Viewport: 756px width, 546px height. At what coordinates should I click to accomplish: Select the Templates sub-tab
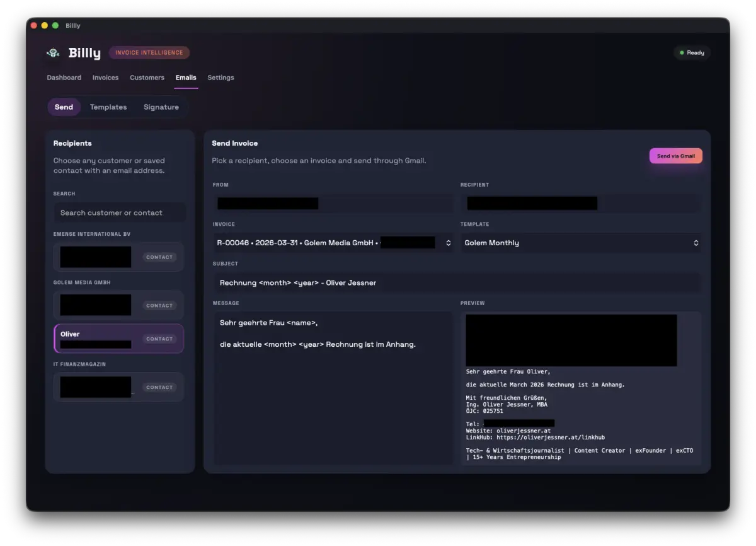pos(108,107)
